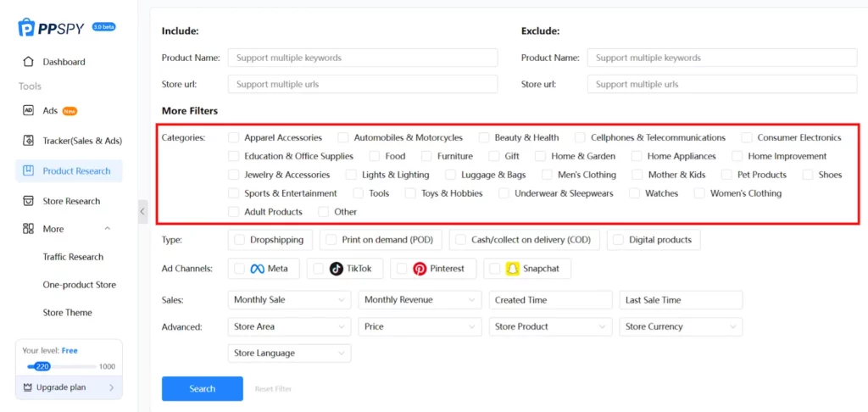Click the crown icon beside Upgrade plan
Image resolution: width=868 pixels, height=412 pixels.
(x=28, y=387)
